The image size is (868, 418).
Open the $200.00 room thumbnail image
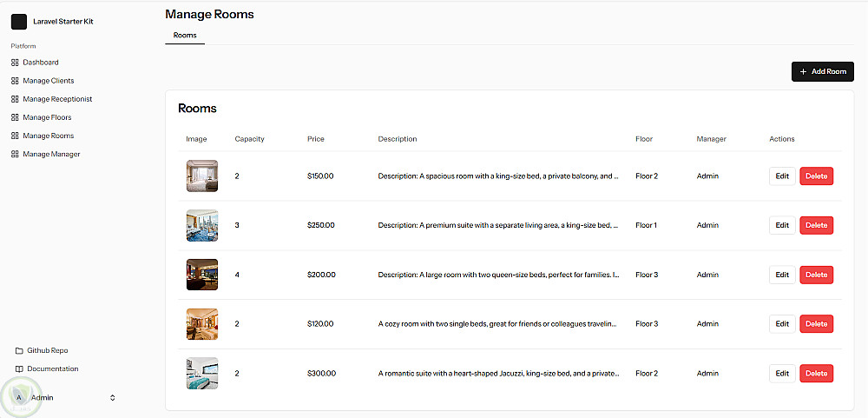(202, 275)
